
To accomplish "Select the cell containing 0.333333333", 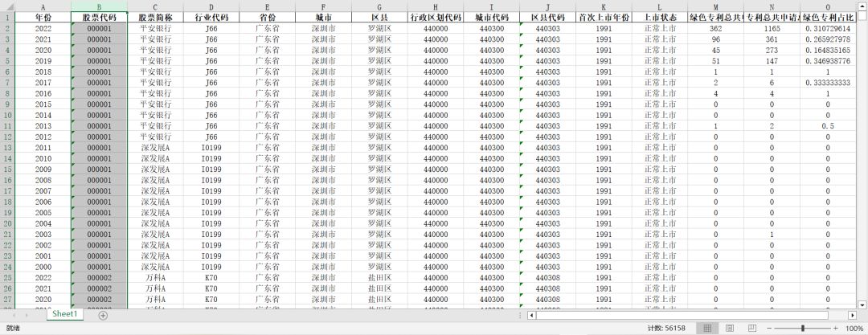I will (x=828, y=83).
